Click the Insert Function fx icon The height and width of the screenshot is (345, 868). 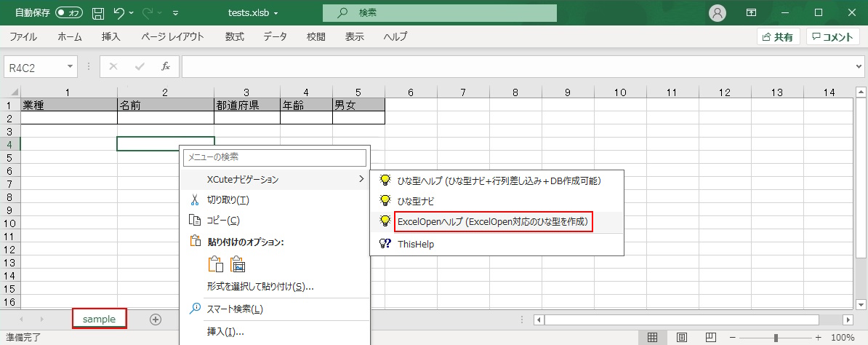[166, 66]
